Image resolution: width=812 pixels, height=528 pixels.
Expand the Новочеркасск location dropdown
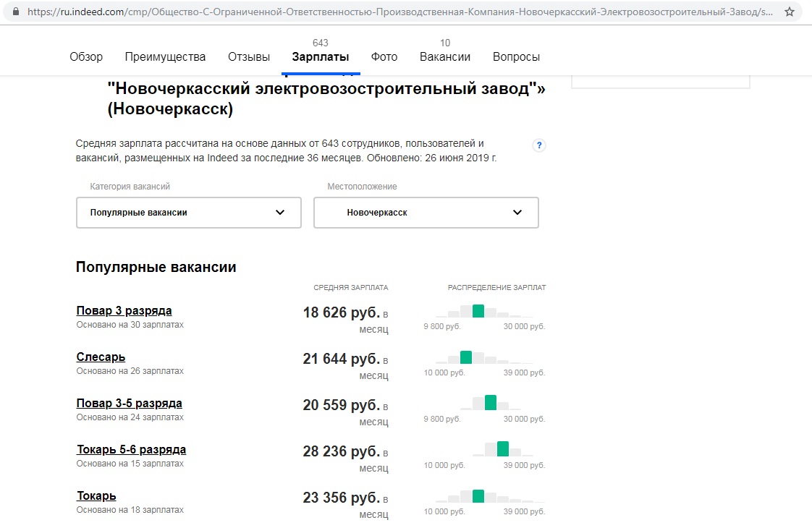pyautogui.click(x=426, y=213)
